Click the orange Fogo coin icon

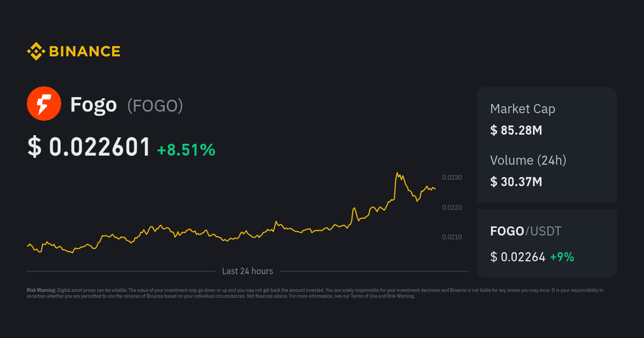[x=44, y=104]
